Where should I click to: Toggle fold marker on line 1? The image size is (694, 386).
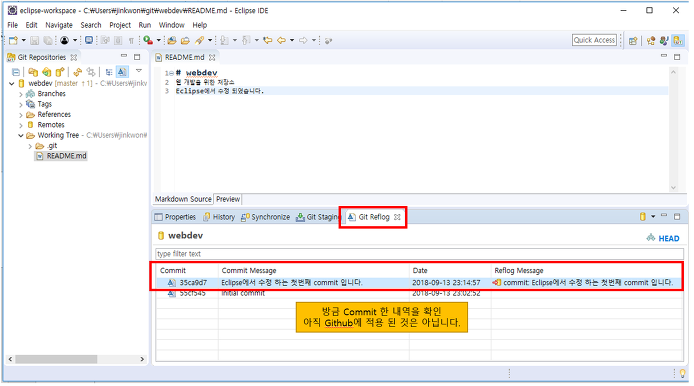coord(171,73)
